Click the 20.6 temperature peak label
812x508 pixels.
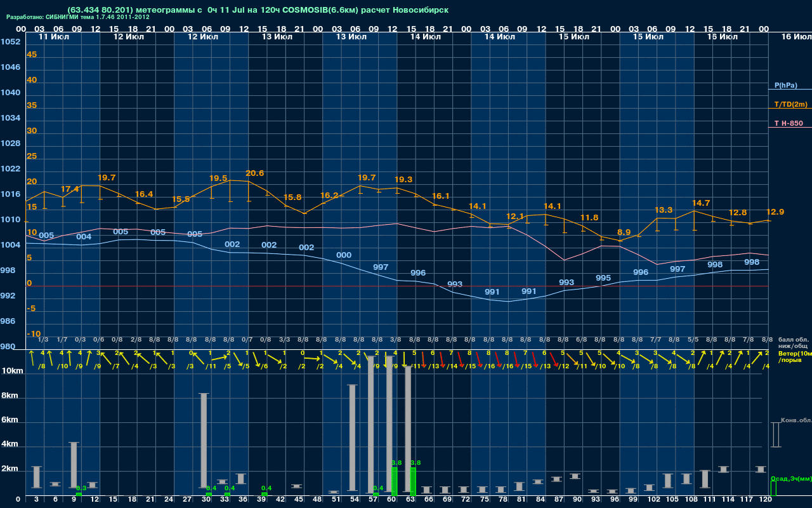point(254,173)
